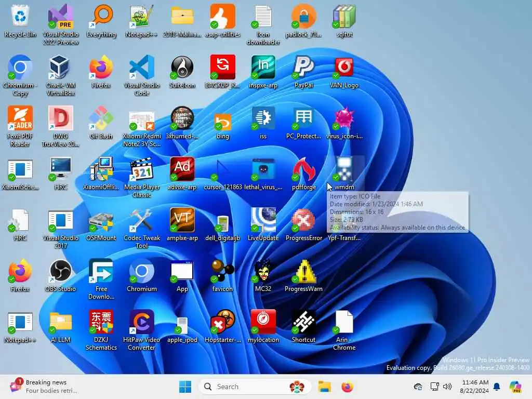Launch Firefox from the taskbar

(x=347, y=387)
